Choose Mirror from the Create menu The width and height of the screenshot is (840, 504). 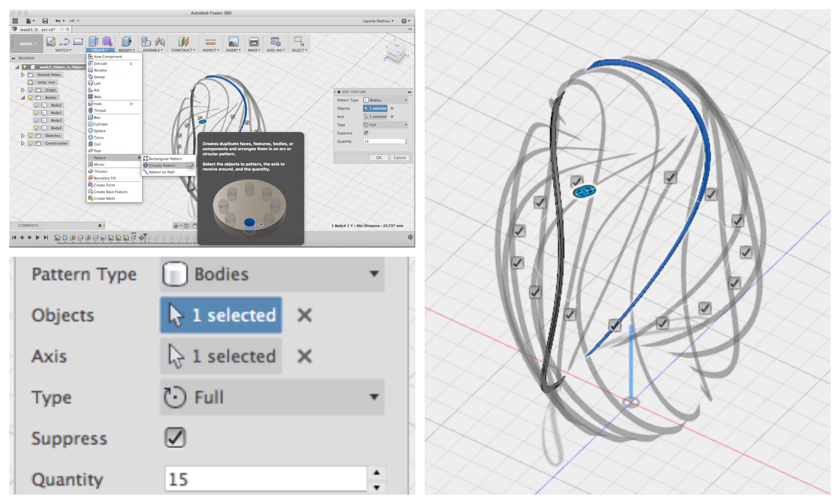tap(114, 164)
